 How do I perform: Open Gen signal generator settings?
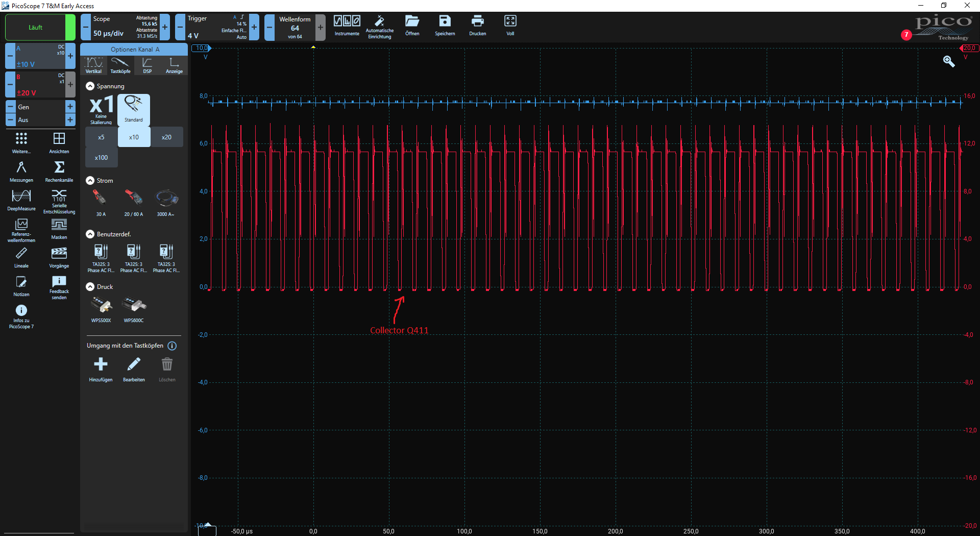(40, 107)
